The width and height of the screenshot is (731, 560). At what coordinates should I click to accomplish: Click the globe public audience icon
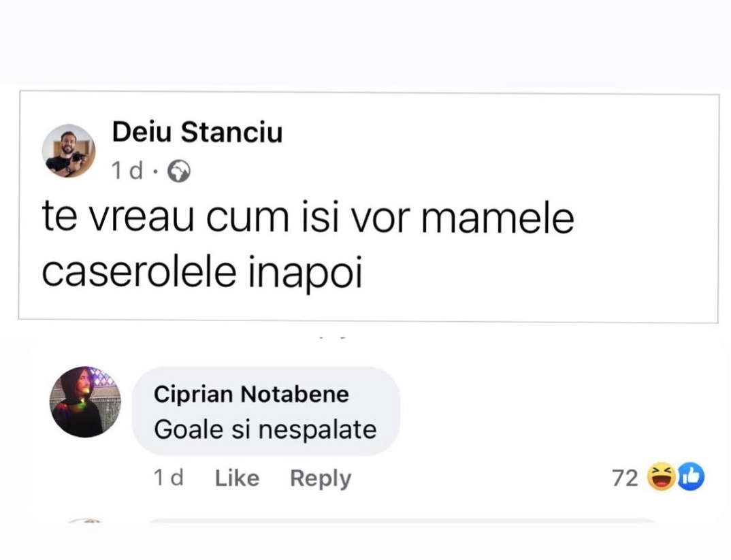pos(179,172)
